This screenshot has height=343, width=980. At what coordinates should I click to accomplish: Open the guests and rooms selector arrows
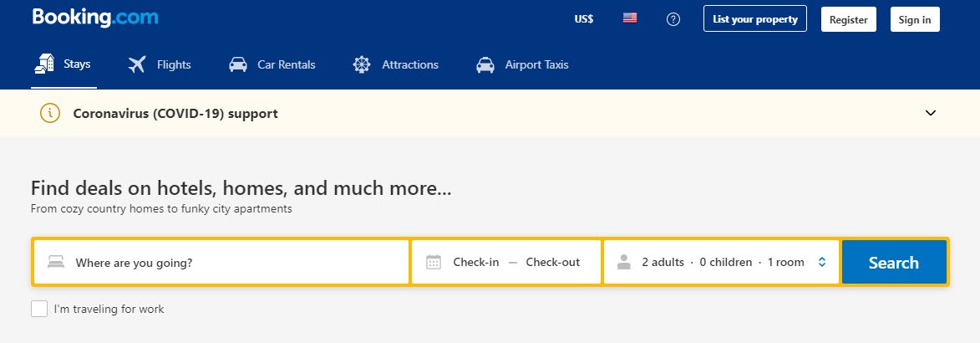(x=822, y=262)
